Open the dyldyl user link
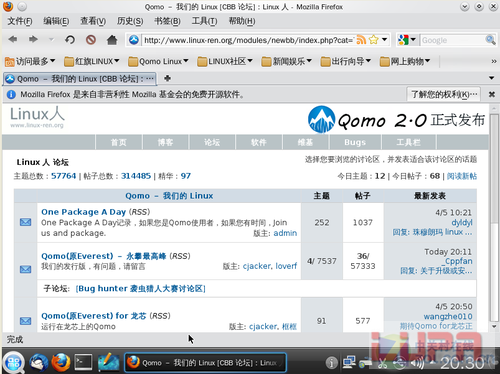Viewport: 500px width, 374px height. [x=462, y=222]
